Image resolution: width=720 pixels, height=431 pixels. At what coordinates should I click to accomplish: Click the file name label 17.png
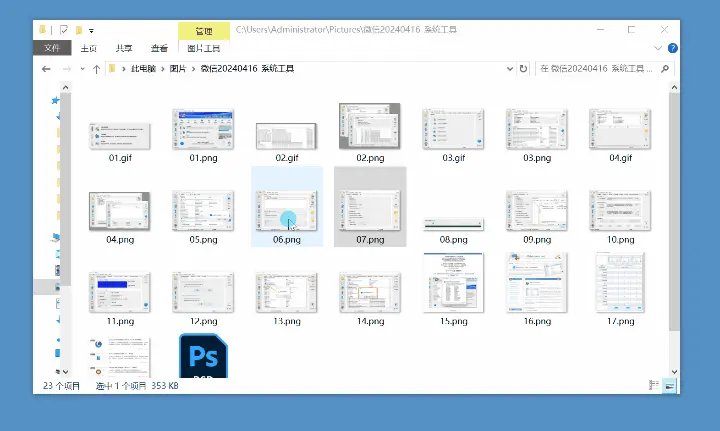click(x=620, y=321)
